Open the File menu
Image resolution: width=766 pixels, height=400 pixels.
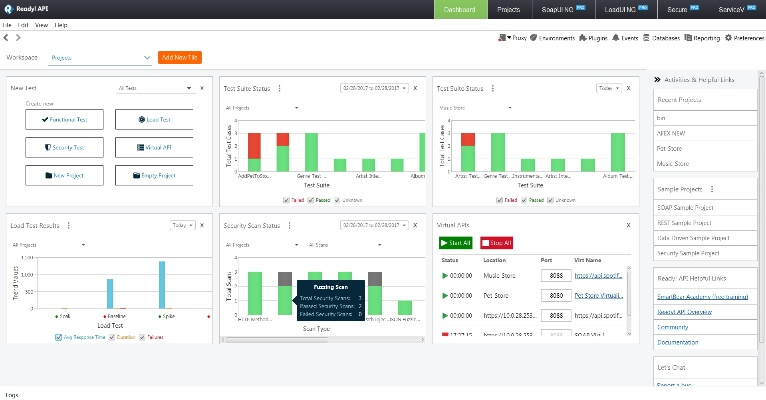(7, 23)
